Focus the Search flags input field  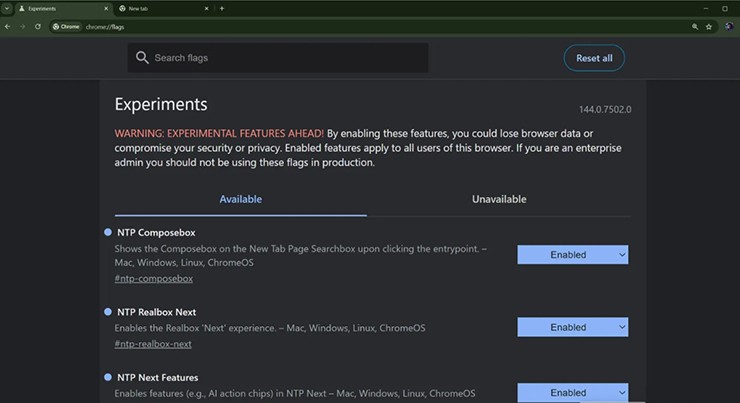click(278, 58)
